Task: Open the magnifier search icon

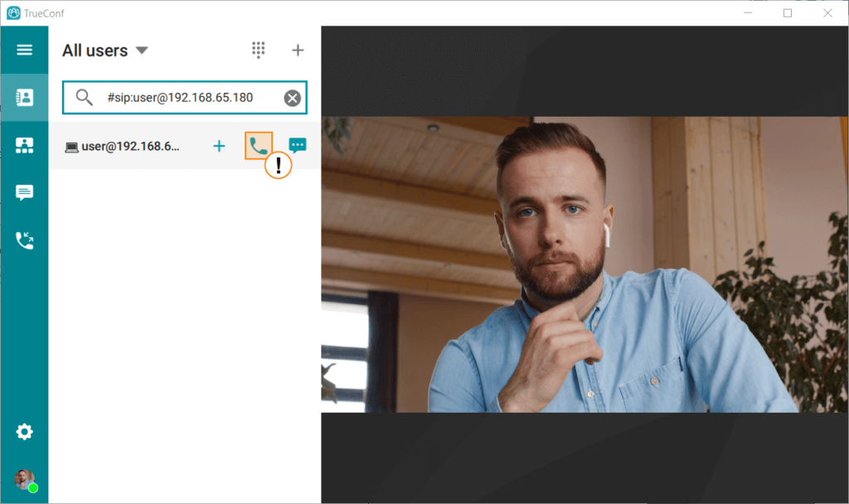Action: click(x=84, y=98)
